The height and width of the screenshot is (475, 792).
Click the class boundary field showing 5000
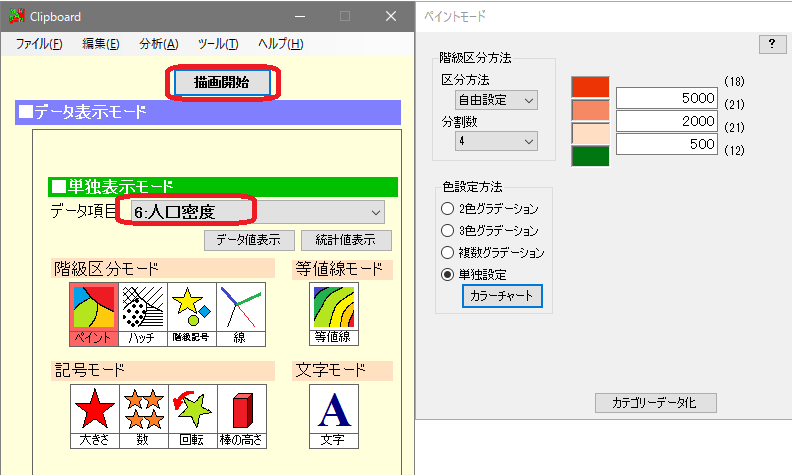pos(667,98)
